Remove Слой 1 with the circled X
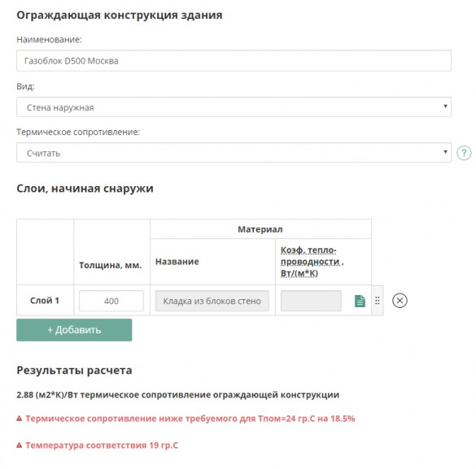The width and height of the screenshot is (476, 469). pyautogui.click(x=400, y=301)
